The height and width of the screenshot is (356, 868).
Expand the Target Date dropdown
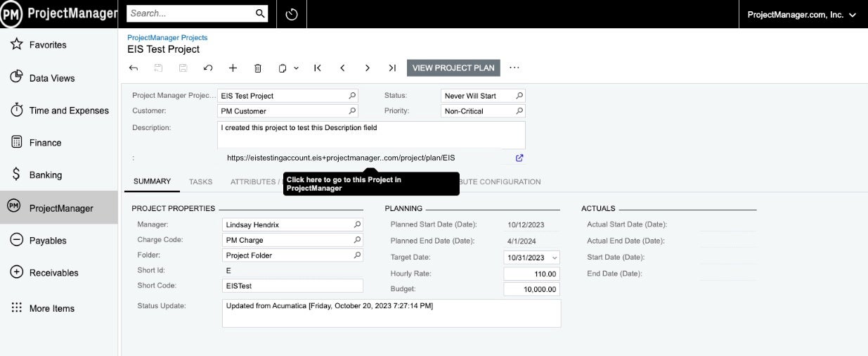coord(555,258)
